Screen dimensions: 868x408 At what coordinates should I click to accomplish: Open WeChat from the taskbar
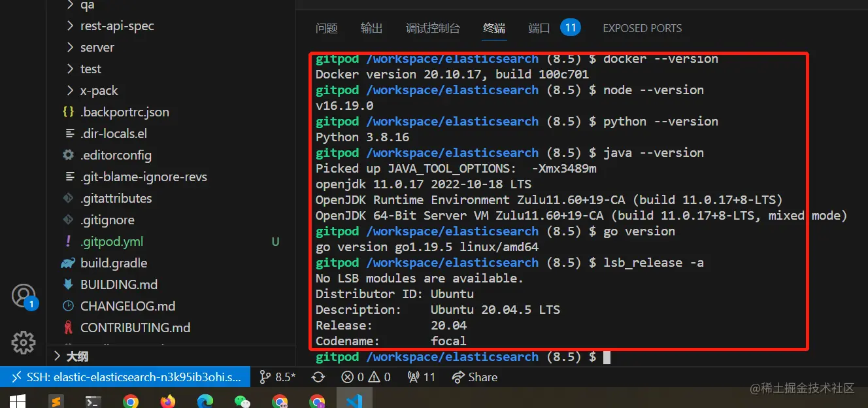242,401
